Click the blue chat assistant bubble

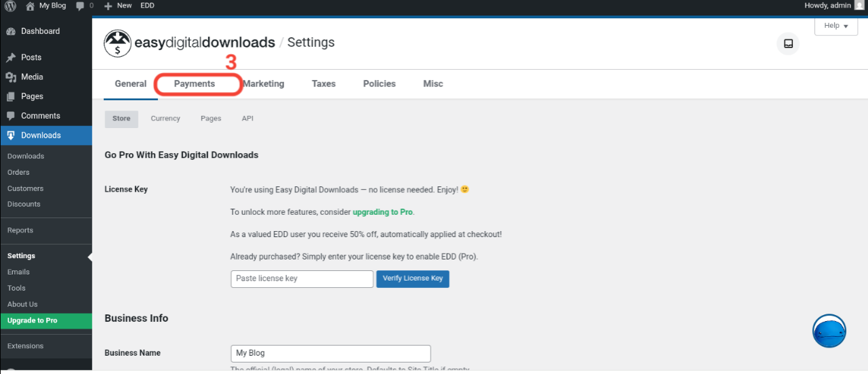(x=829, y=331)
